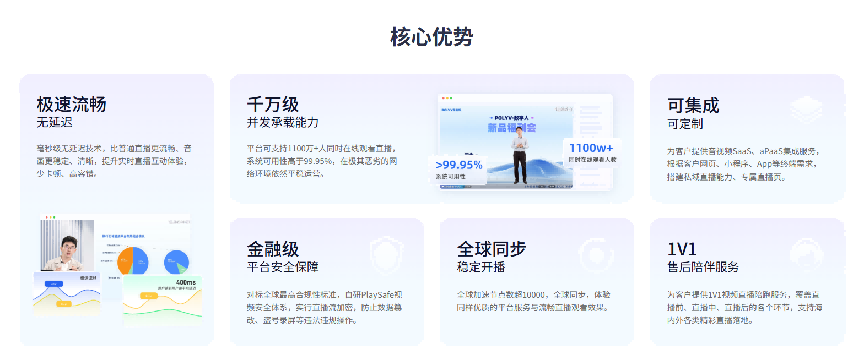Click the 400ms latency chart card
This screenshot has width=864, height=360.
tap(162, 302)
